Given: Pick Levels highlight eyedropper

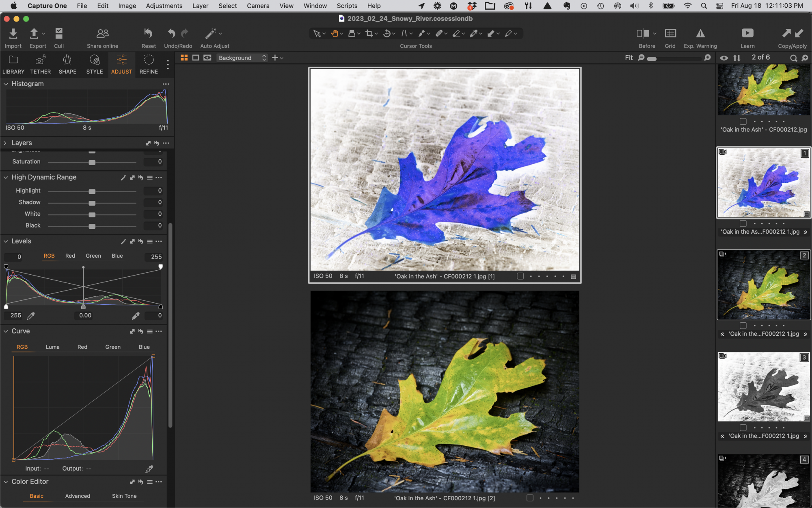Looking at the screenshot, I should [136, 316].
